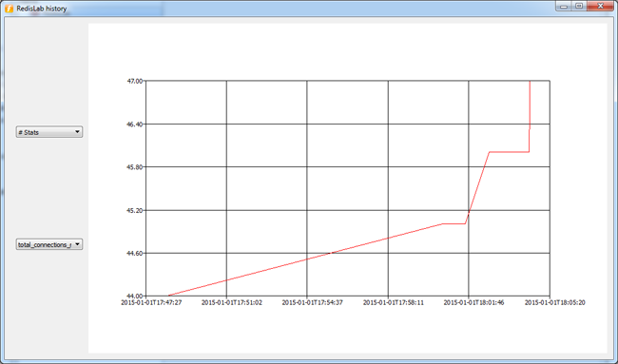Click the arrow on the # Stats combo box

pos(78,132)
